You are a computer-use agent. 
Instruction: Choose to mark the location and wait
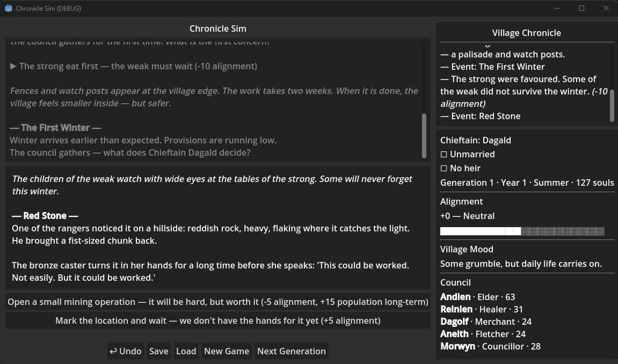tap(218, 321)
